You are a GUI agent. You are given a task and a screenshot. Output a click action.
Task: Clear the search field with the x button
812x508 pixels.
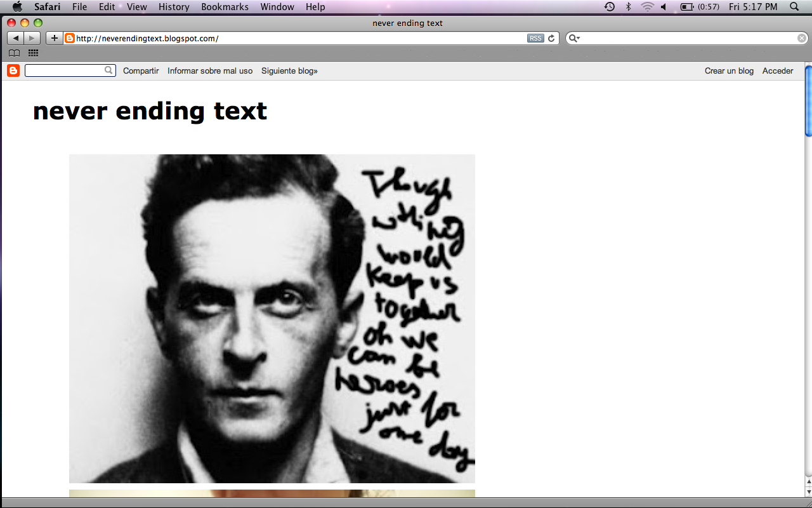[802, 38]
